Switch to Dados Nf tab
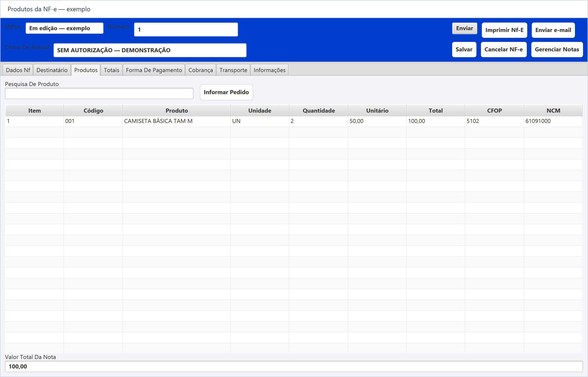 [x=18, y=70]
